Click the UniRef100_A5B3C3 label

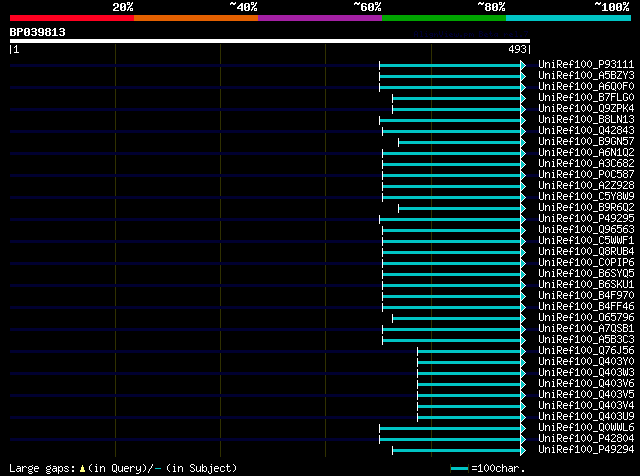(x=586, y=340)
